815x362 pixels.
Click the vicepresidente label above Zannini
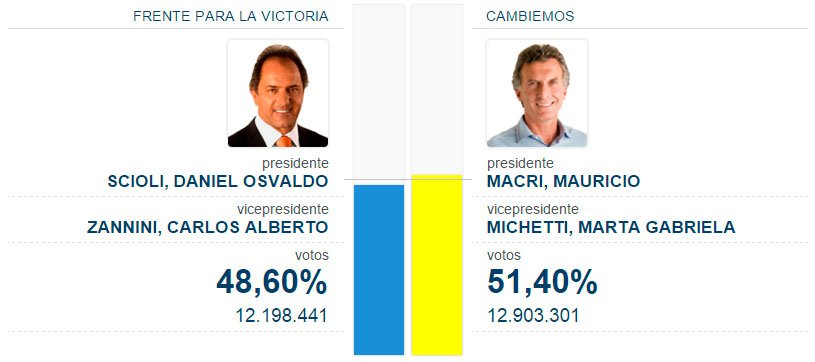[x=283, y=210]
